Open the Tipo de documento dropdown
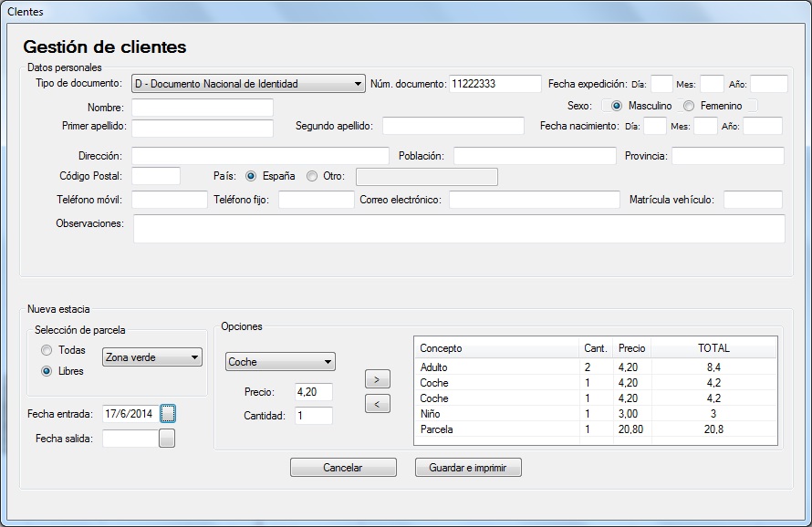Viewport: 812px width, 527px height. click(248, 84)
